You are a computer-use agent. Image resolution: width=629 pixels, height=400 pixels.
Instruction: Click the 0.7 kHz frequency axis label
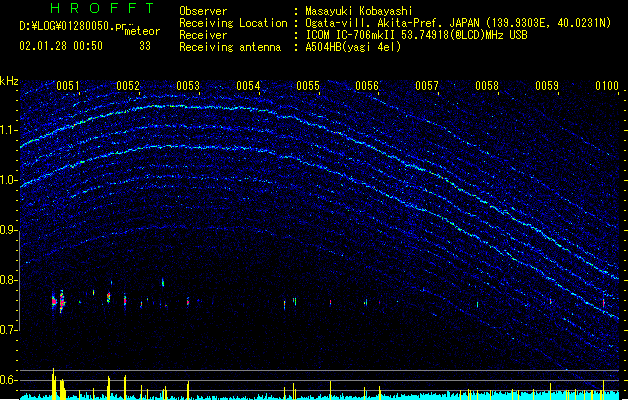tap(9, 330)
